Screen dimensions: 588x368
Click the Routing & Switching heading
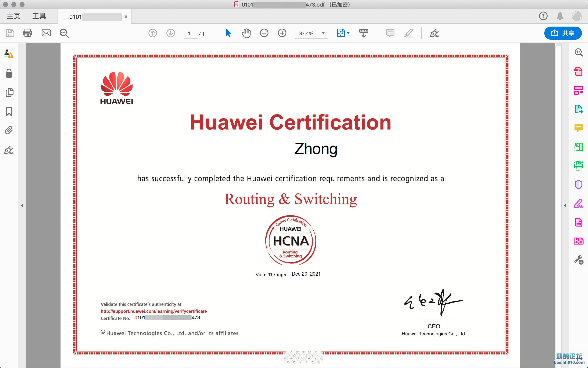pyautogui.click(x=291, y=199)
